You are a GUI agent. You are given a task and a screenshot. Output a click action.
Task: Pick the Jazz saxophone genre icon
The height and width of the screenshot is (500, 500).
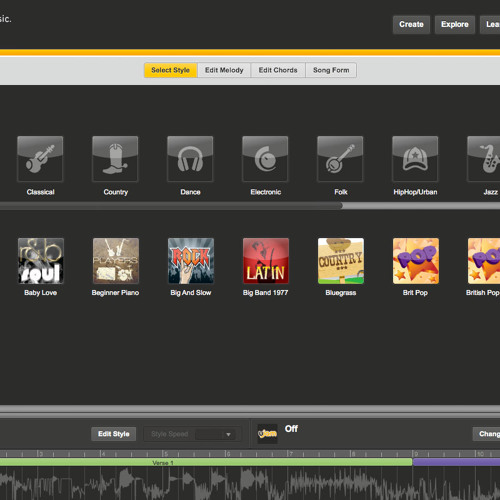pyautogui.click(x=484, y=159)
